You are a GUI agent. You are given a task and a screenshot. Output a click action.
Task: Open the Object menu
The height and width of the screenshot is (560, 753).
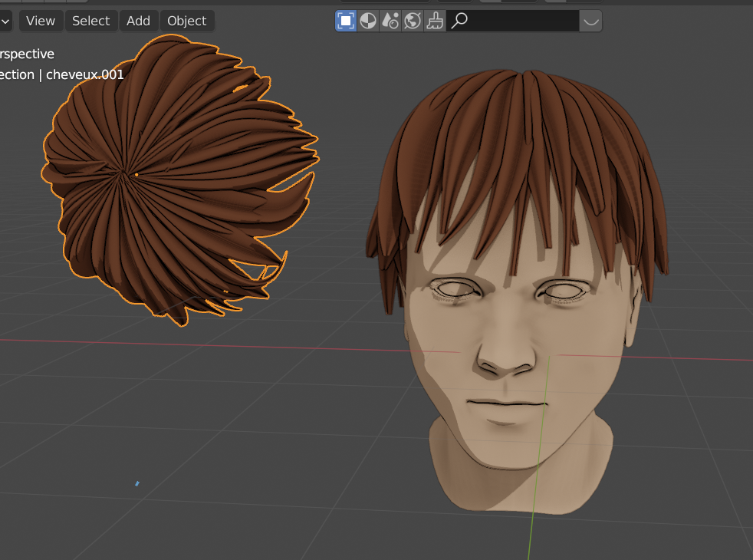(187, 21)
